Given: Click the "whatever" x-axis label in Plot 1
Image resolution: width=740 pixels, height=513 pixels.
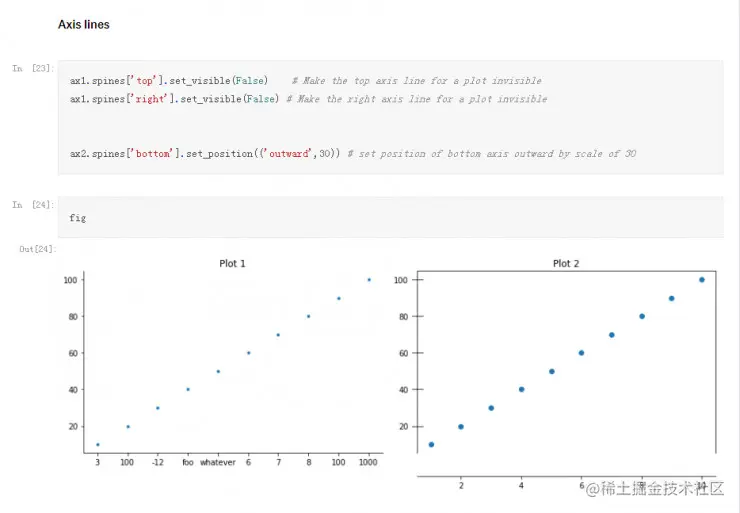Looking at the screenshot, I should 218,462.
